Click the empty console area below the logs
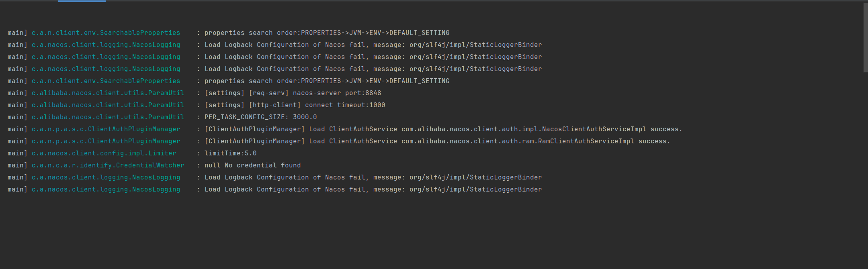The image size is (868, 269). (432, 232)
